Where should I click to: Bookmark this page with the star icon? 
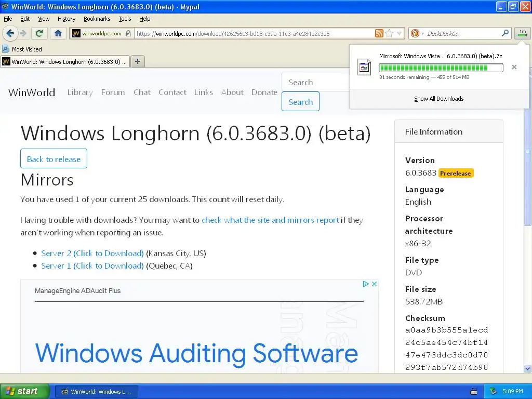point(389,33)
